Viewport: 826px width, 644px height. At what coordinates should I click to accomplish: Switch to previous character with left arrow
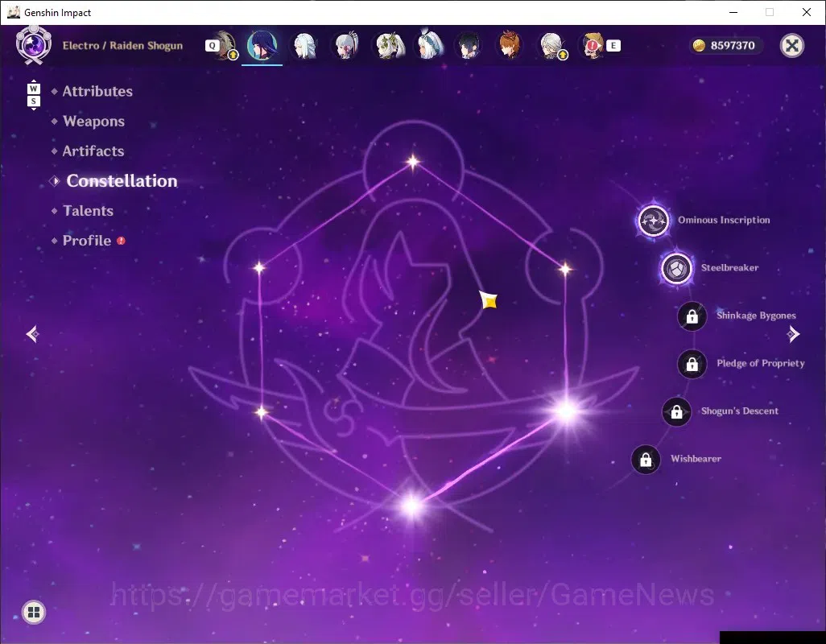[x=33, y=334]
